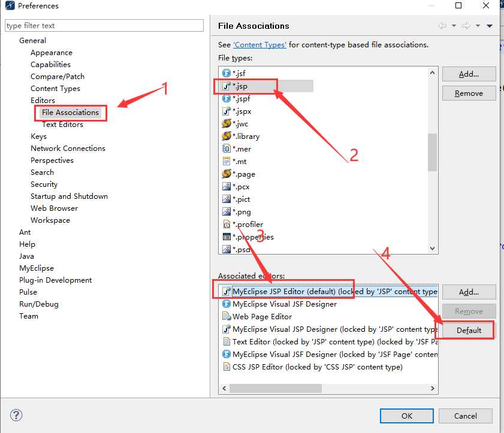Open the Security preferences page
This screenshot has width=504, height=433.
pos(44,184)
